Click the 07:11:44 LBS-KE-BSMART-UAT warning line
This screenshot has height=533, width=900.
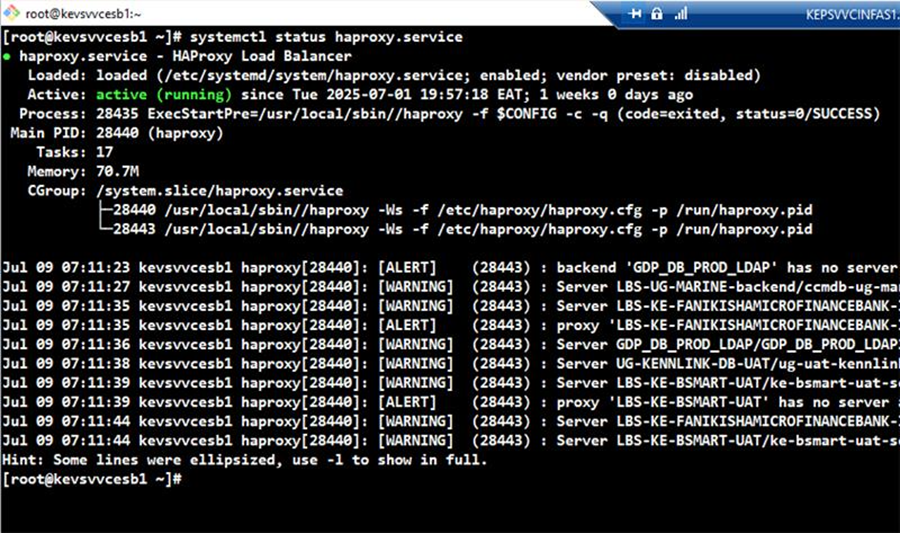450,441
